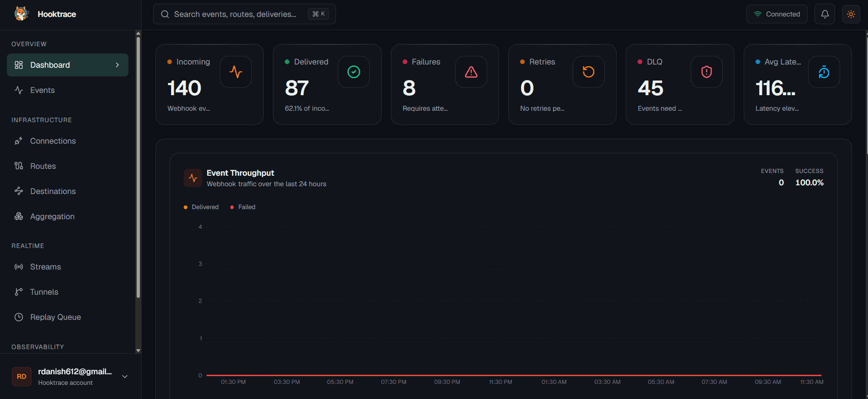868x399 pixels.
Task: Click the Failures warning triangle icon
Action: 471,72
